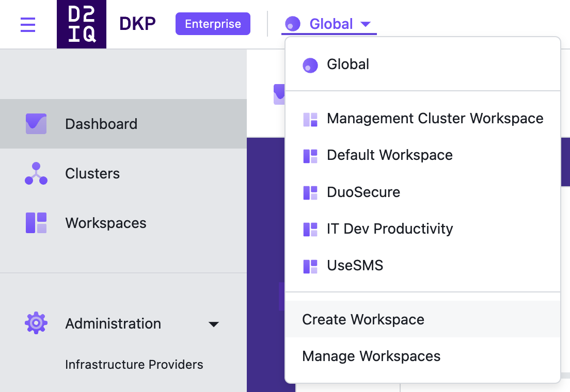The height and width of the screenshot is (392, 570).
Task: Click the Default Workspace icon
Action: point(310,156)
